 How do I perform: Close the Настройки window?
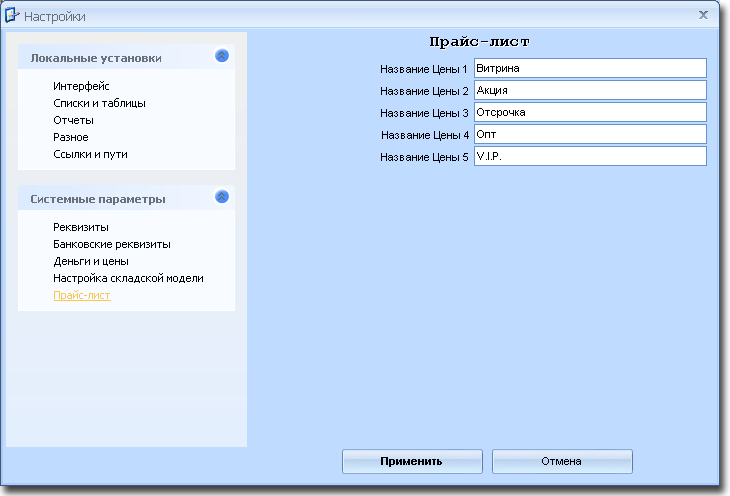703,15
